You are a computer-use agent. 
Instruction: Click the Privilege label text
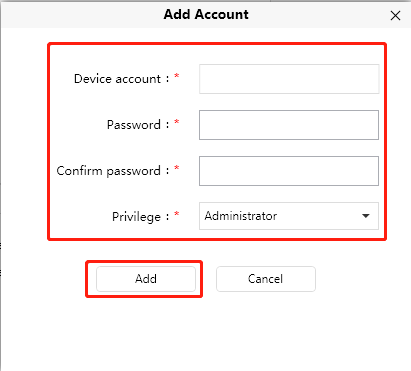136,217
